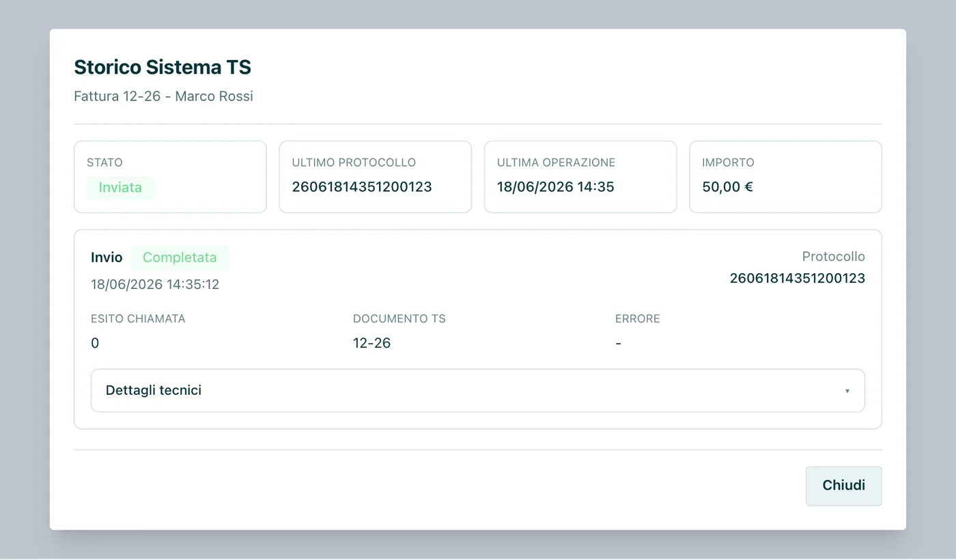Click the Protocollo label on the right
The height and width of the screenshot is (560, 956).
(x=834, y=257)
